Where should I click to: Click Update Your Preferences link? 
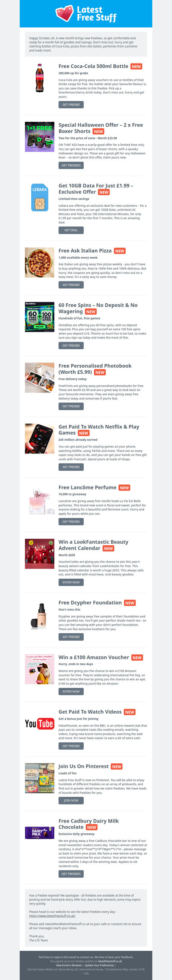[x=99, y=965]
